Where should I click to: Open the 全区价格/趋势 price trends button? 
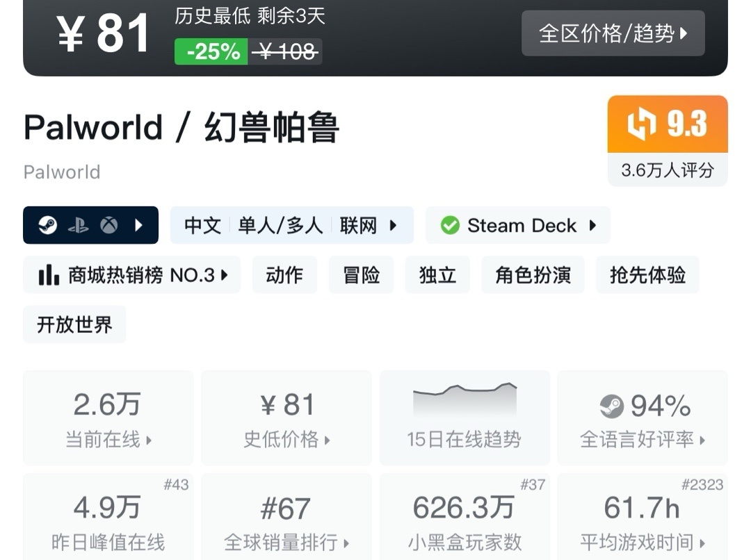[x=613, y=33]
